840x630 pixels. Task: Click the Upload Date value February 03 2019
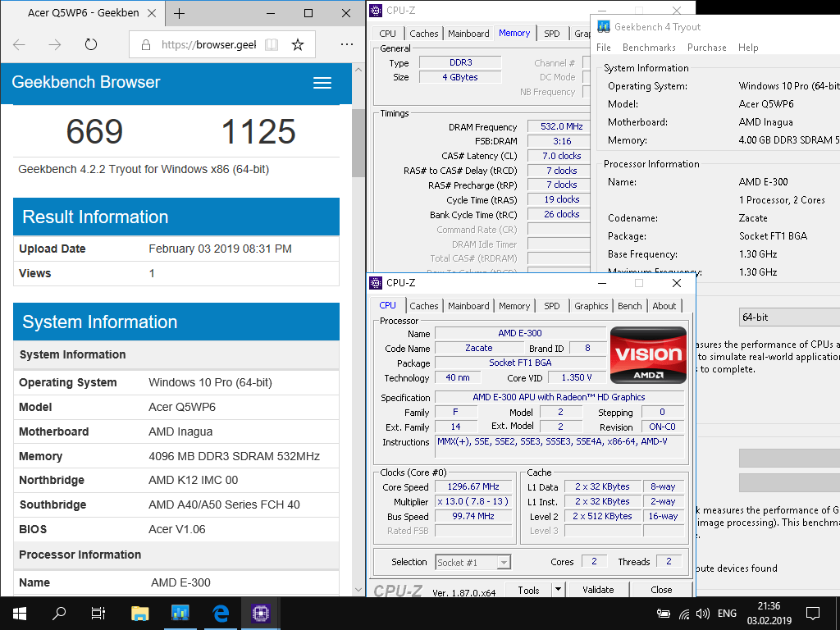pos(220,249)
